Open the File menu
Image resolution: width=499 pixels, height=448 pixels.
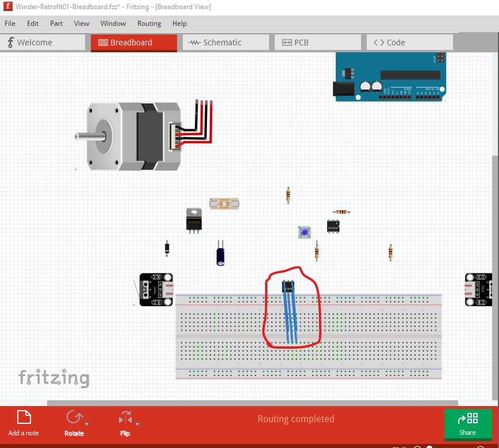(x=10, y=24)
